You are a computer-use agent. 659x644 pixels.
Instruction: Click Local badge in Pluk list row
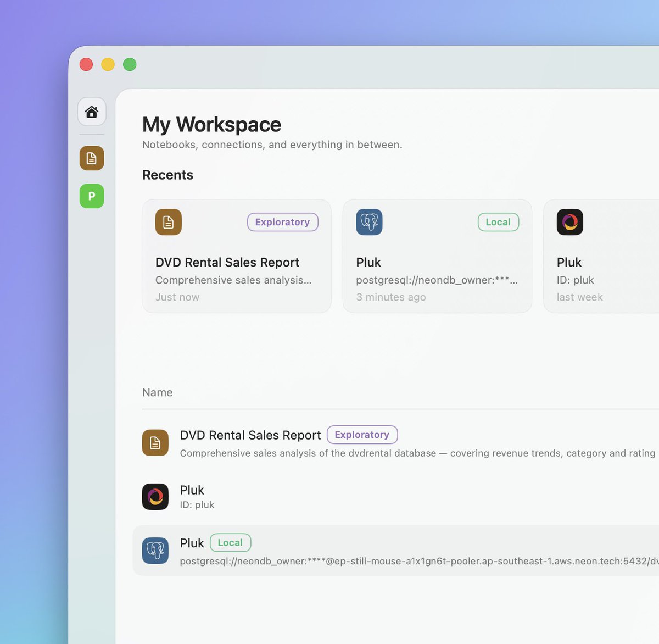coord(231,543)
